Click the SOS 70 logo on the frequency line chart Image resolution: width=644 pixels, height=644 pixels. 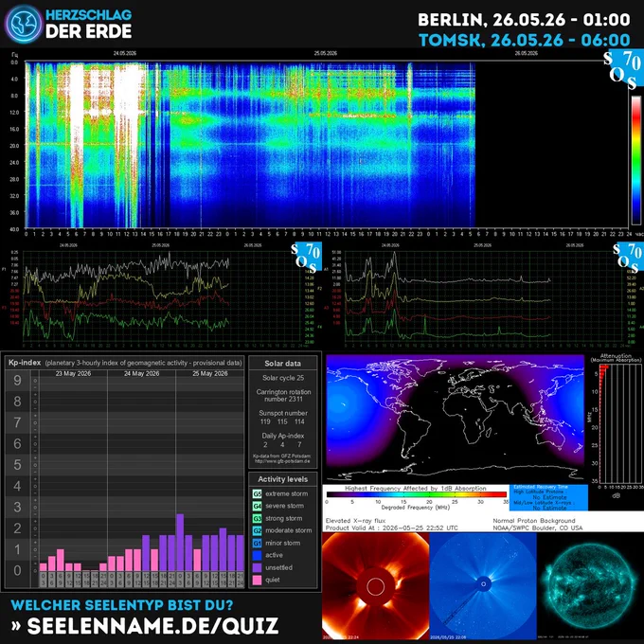coord(305,258)
